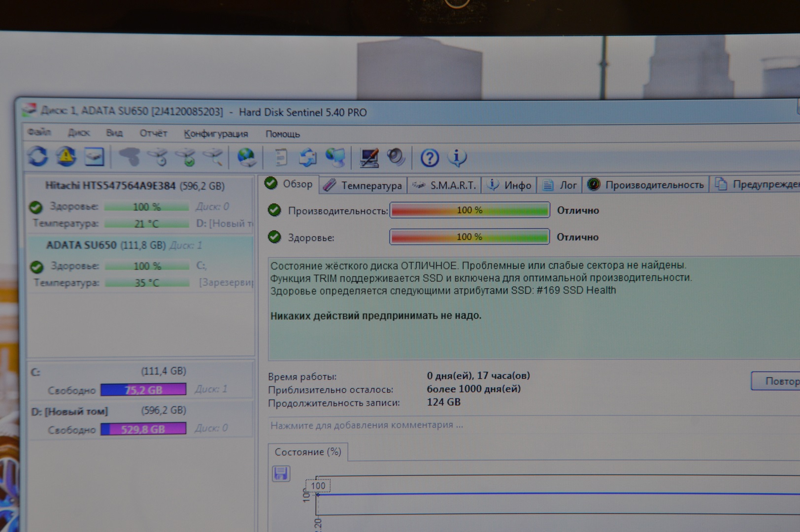The image size is (800, 532).
Task: Click the configuration monitor toolbar icon
Action: point(369,158)
